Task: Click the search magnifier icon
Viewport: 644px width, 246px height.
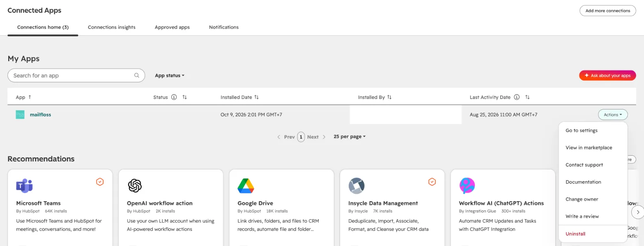Action: pos(137,76)
